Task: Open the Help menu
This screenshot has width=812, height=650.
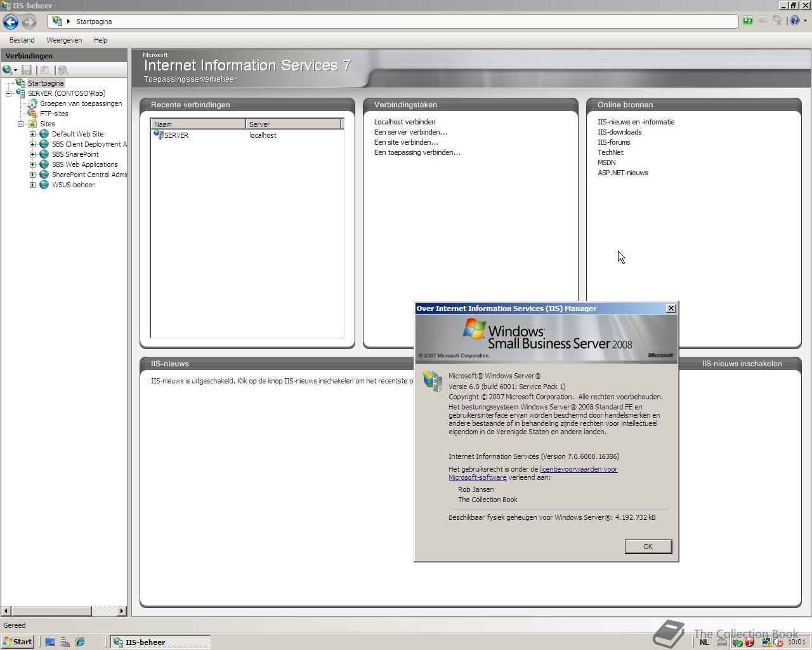Action: point(101,40)
